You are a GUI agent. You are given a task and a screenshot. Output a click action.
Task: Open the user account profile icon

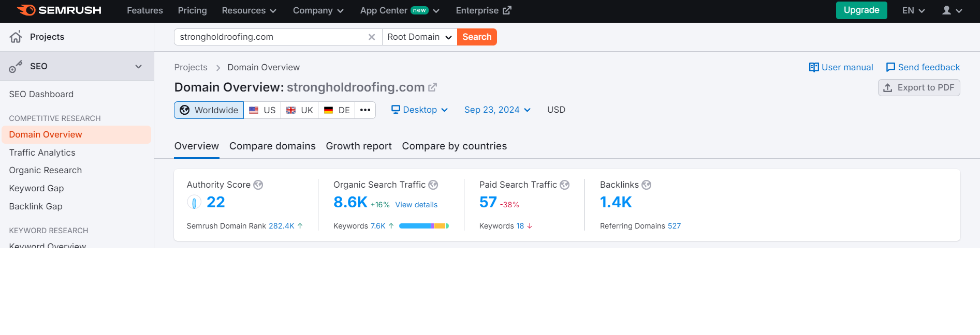coord(947,10)
